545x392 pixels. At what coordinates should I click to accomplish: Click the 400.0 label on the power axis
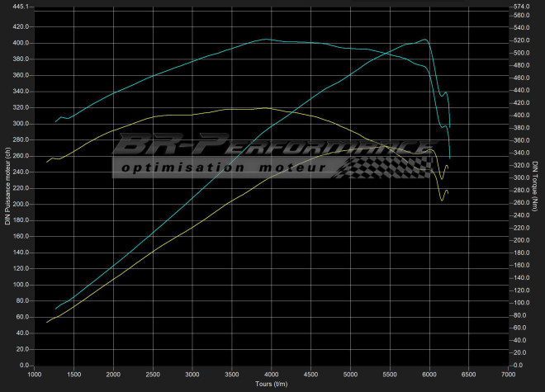coord(21,43)
